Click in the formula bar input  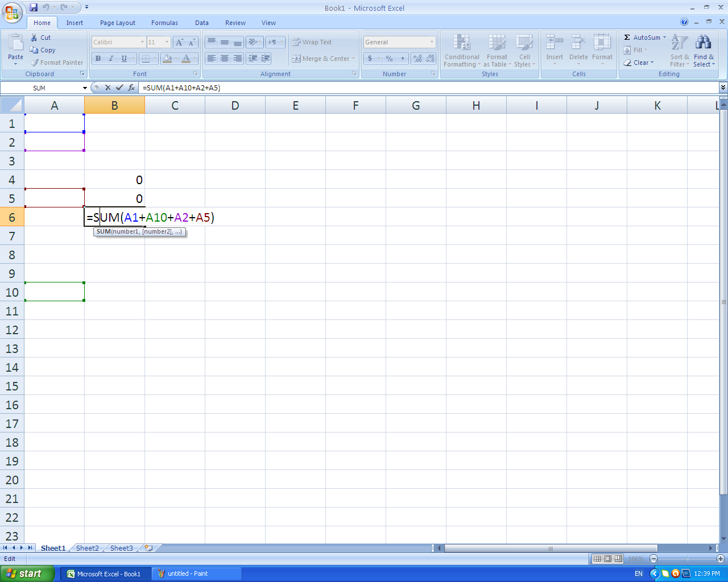point(429,88)
